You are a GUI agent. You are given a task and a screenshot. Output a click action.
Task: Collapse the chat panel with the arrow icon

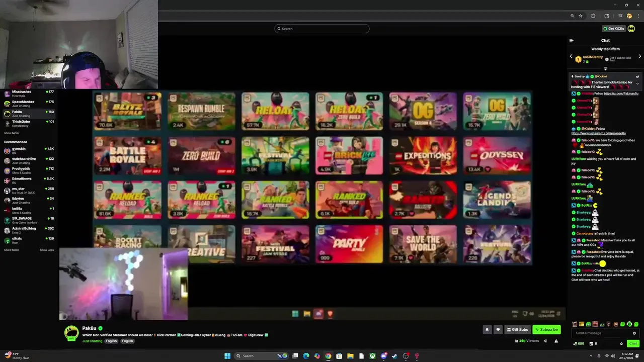(x=571, y=41)
